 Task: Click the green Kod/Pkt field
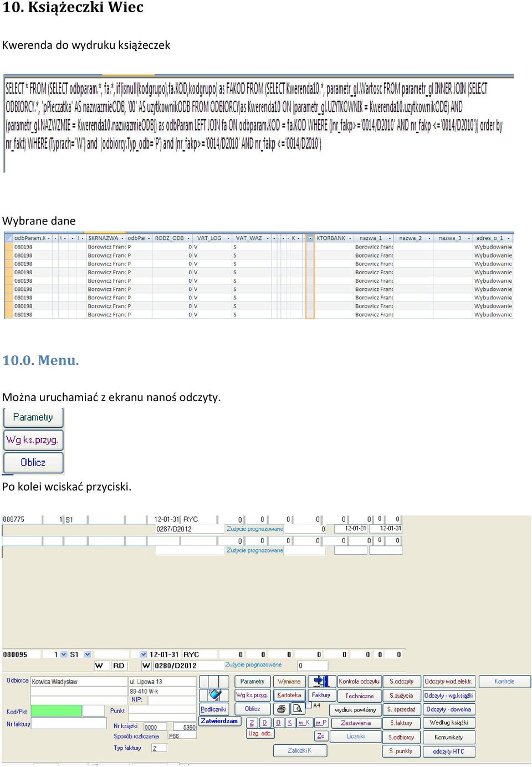tap(57, 710)
